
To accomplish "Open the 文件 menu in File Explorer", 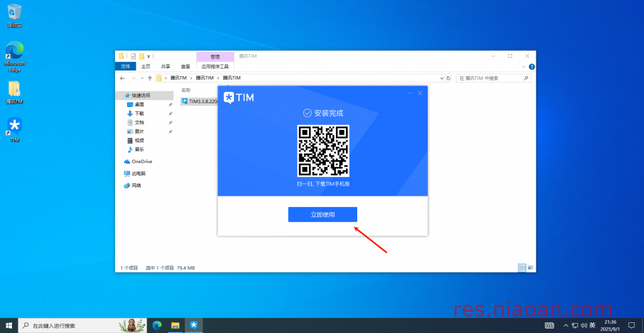I will coord(125,66).
